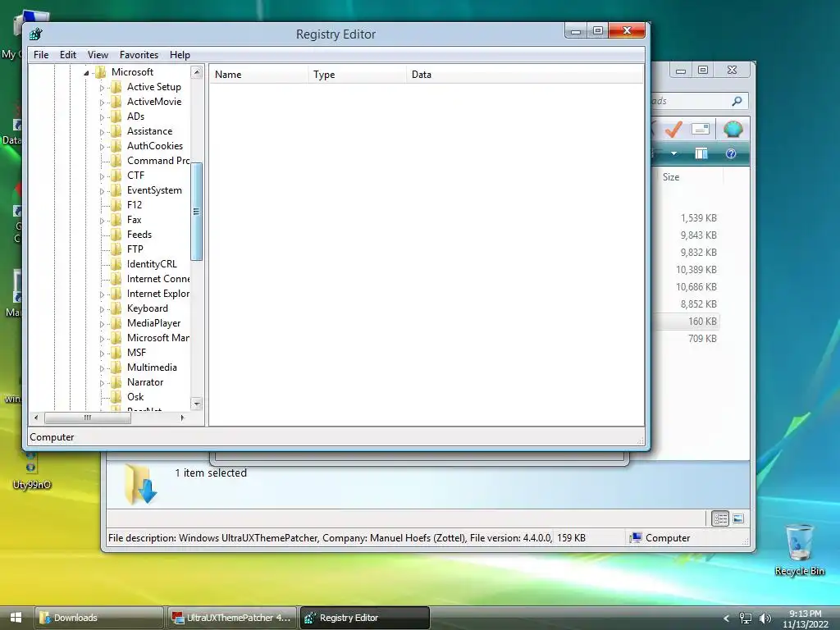Click the tree scroll up arrow

(197, 72)
